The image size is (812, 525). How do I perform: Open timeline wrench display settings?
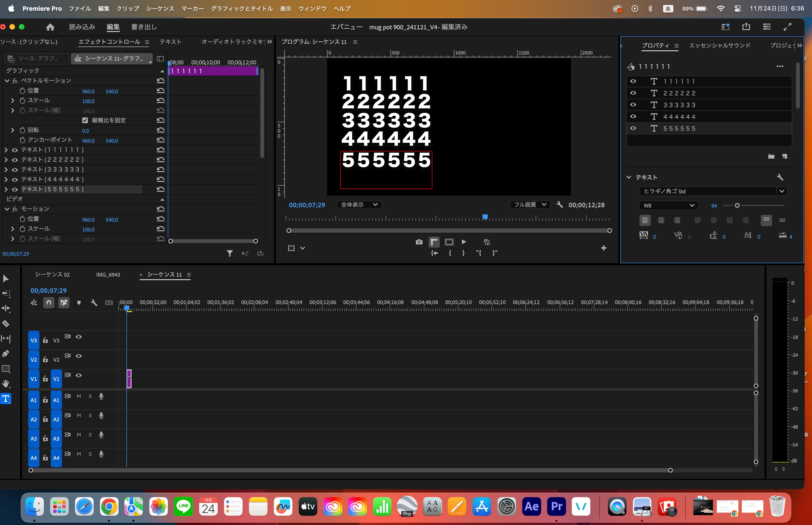(94, 303)
